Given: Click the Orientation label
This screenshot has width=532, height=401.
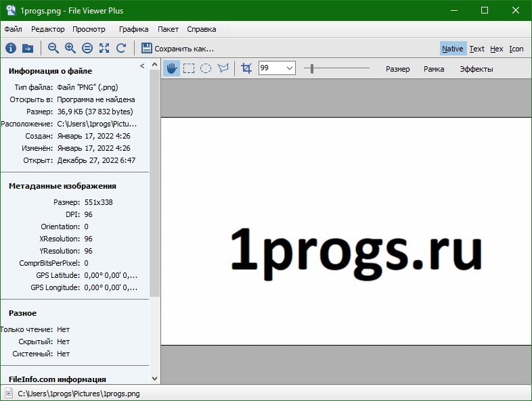Looking at the screenshot, I should pyautogui.click(x=60, y=227).
